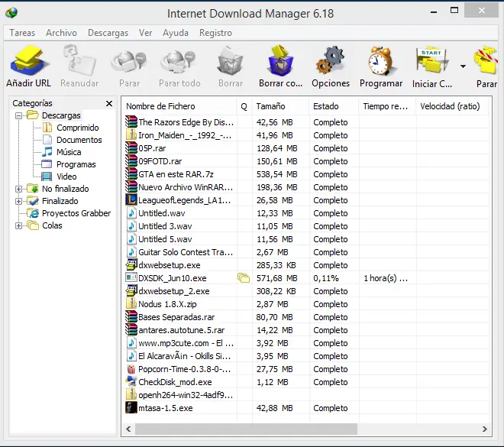Click the Borrar completados icon

point(280,61)
